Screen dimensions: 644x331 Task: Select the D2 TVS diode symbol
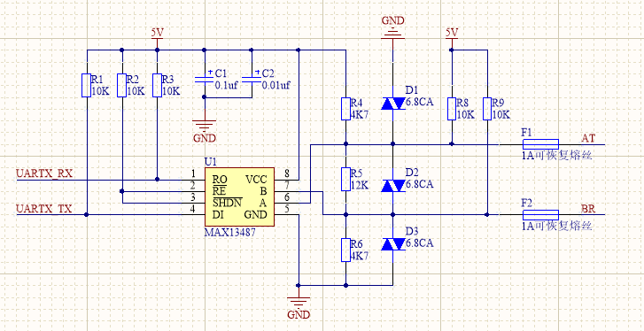coord(393,186)
